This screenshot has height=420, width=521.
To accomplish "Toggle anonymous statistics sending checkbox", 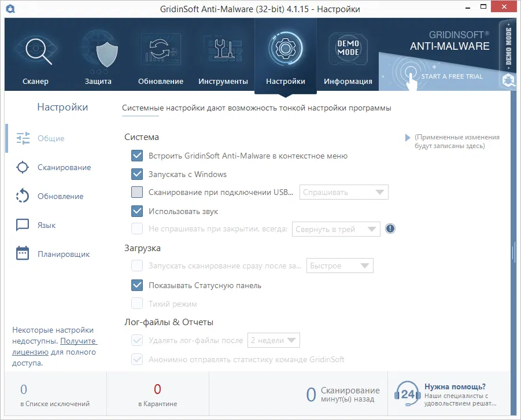I will (137, 359).
